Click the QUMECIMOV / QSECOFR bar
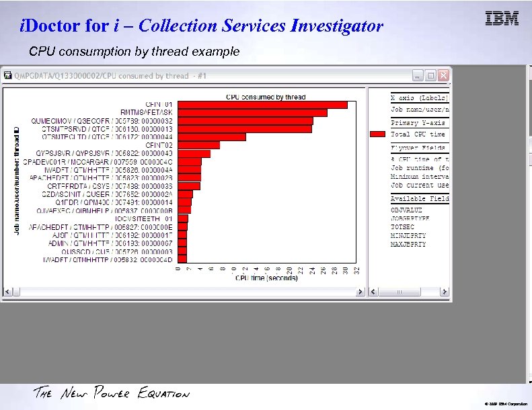Image resolution: width=532 pixels, height=410 pixels. click(x=245, y=121)
